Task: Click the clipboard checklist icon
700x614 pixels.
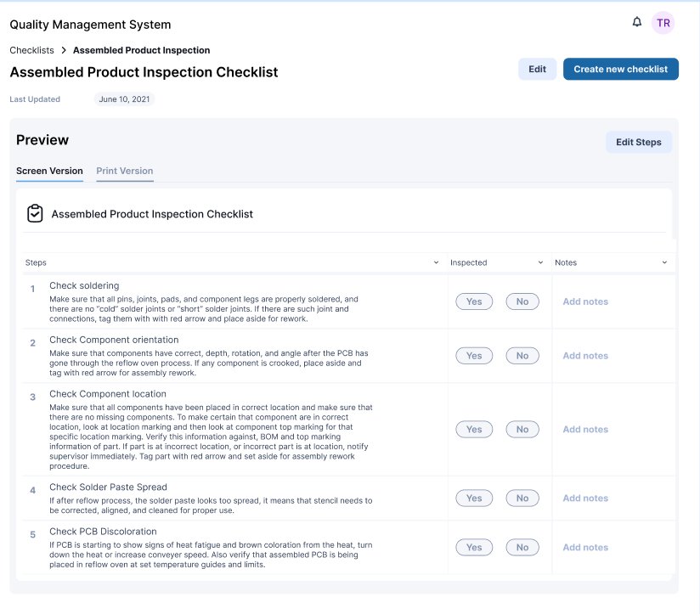Action: pos(35,213)
